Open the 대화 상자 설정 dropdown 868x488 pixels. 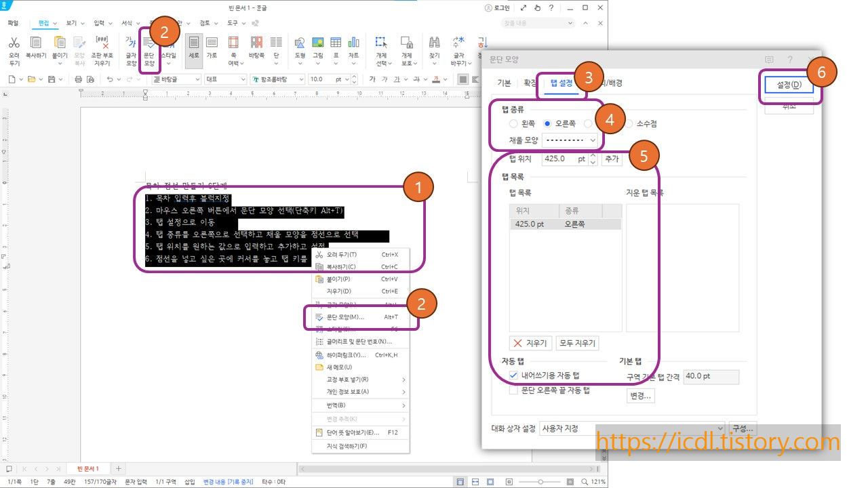point(633,428)
